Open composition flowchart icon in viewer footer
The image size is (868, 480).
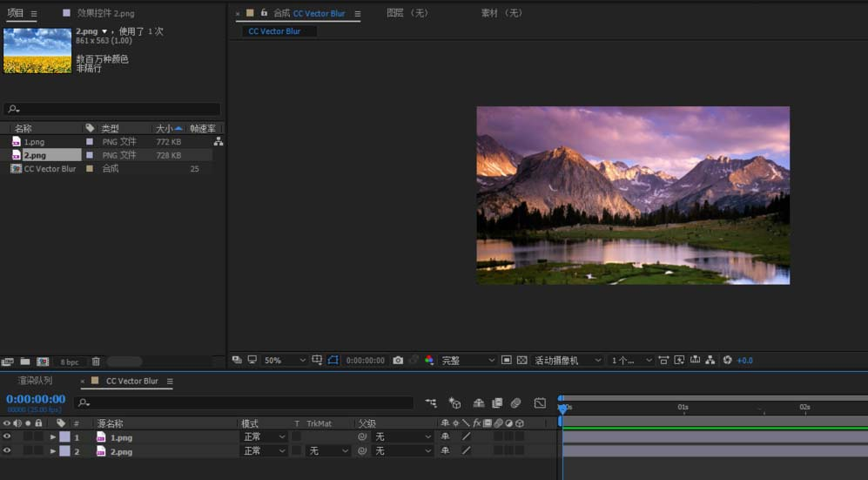point(710,361)
